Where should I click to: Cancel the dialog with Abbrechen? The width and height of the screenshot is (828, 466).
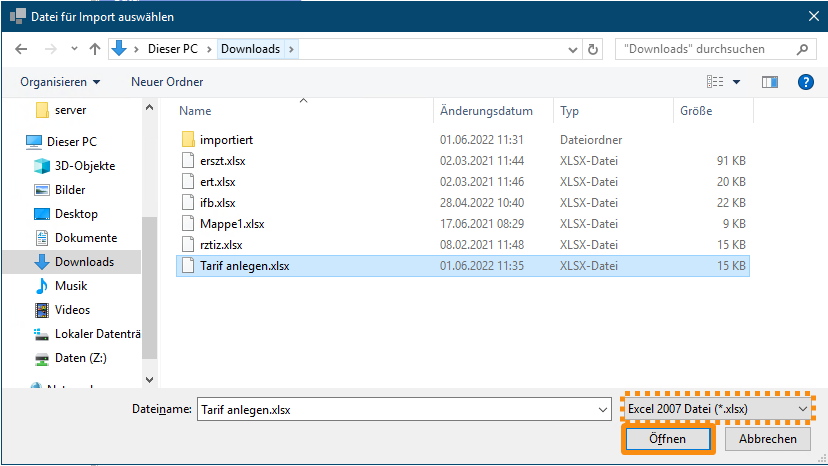pos(767,439)
